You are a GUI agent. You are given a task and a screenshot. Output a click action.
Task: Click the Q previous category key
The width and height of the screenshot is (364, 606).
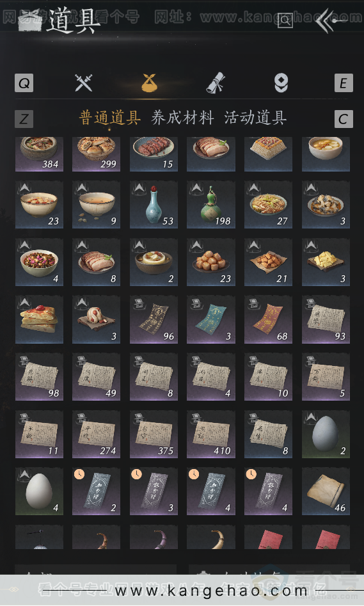(x=24, y=83)
